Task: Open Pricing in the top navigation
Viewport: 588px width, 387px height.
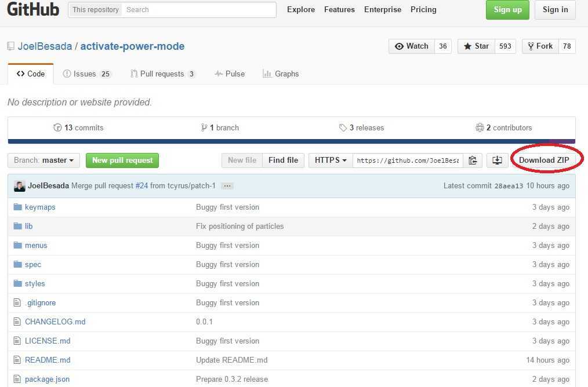Action: point(423,10)
